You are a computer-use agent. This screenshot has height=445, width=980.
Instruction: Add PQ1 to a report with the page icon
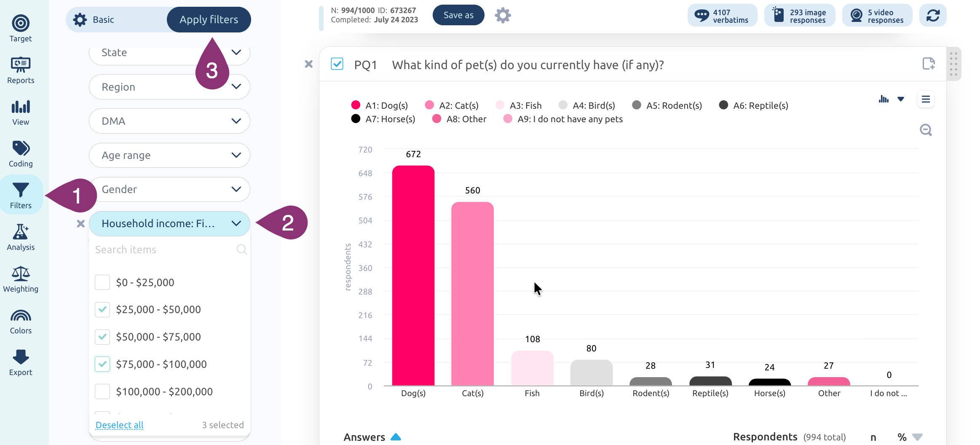(x=928, y=64)
